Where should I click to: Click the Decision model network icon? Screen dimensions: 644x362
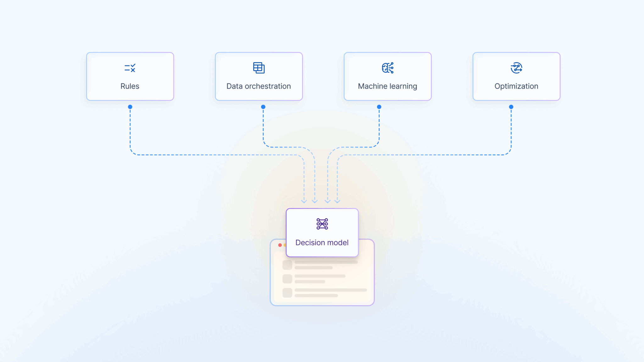322,224
